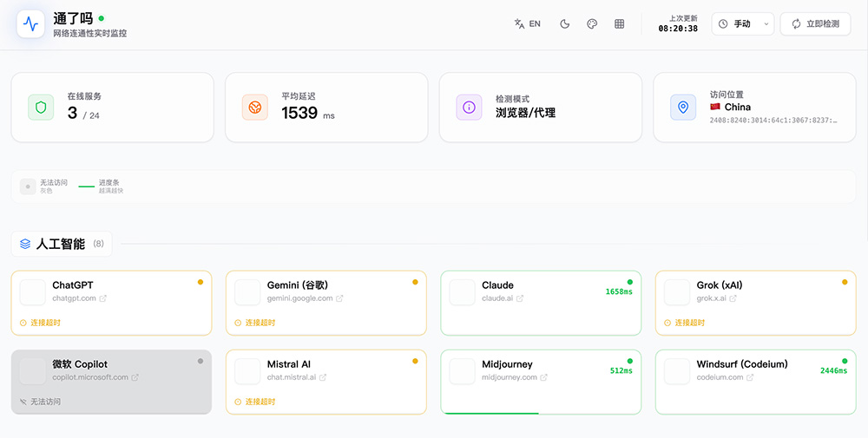Click the midjourney.com link

[x=510, y=377]
